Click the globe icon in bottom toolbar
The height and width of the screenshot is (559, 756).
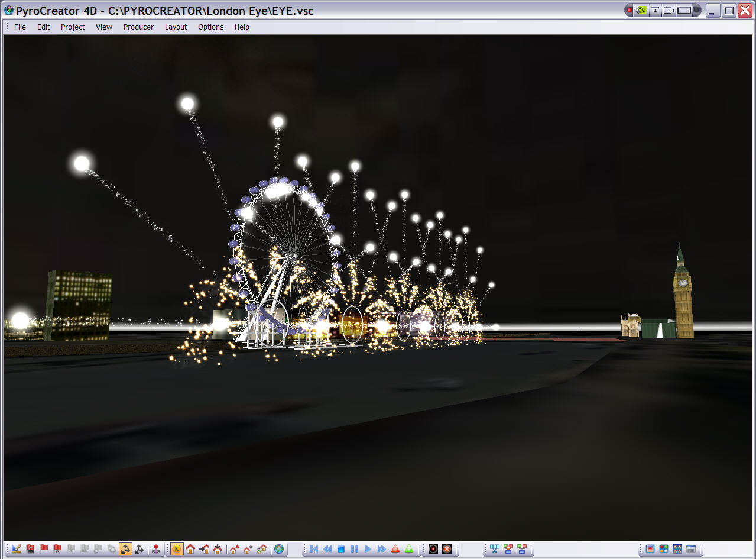(278, 549)
